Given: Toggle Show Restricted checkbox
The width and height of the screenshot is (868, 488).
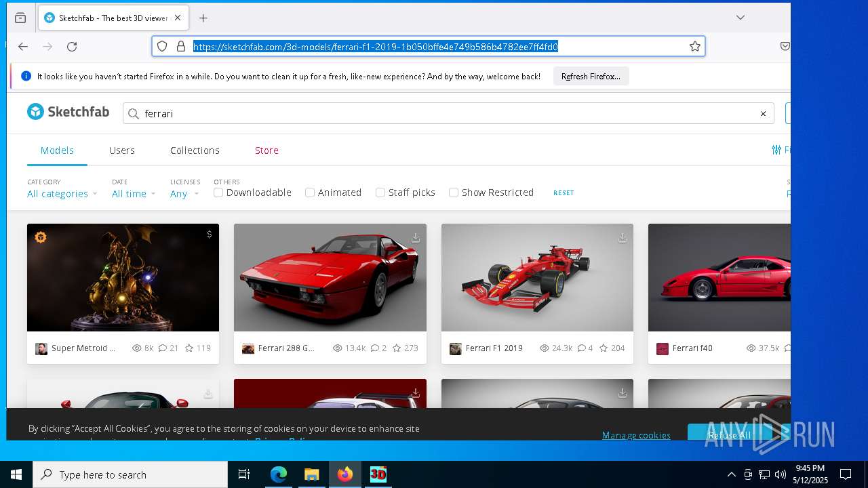Looking at the screenshot, I should coord(454,192).
